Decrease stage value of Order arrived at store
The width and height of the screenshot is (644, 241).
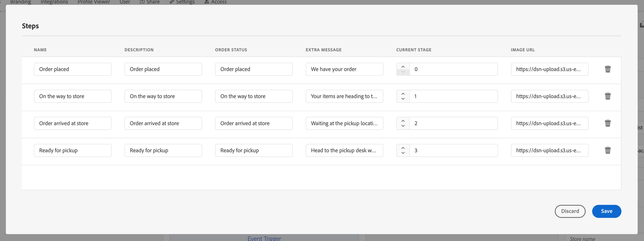coord(403,126)
